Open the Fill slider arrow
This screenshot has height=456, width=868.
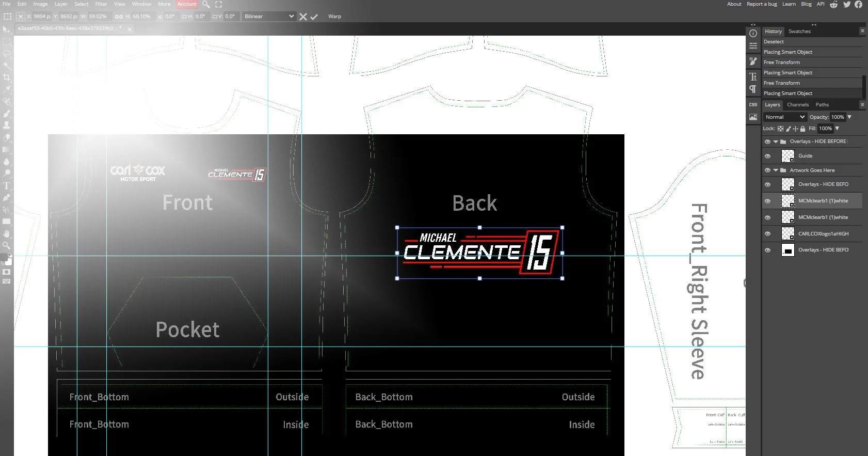click(837, 129)
